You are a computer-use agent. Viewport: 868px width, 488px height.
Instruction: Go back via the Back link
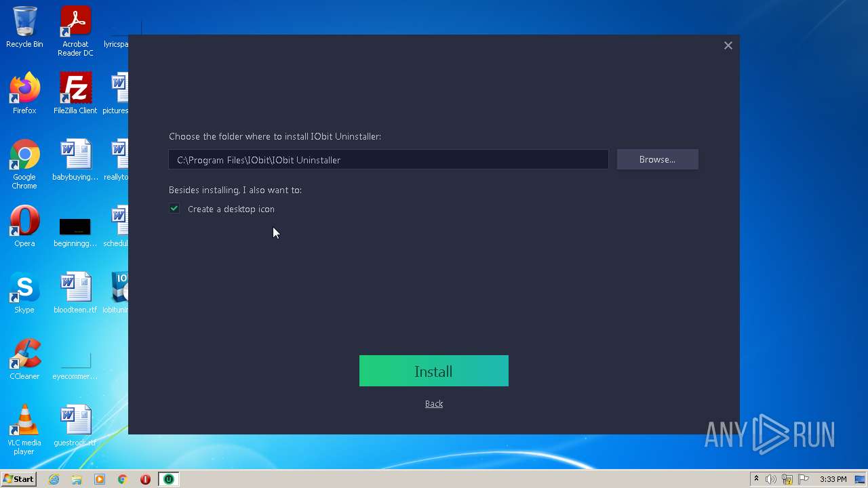click(x=434, y=404)
